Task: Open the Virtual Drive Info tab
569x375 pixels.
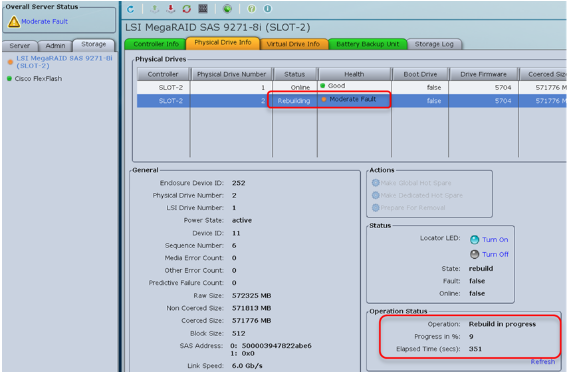Action: pos(293,44)
